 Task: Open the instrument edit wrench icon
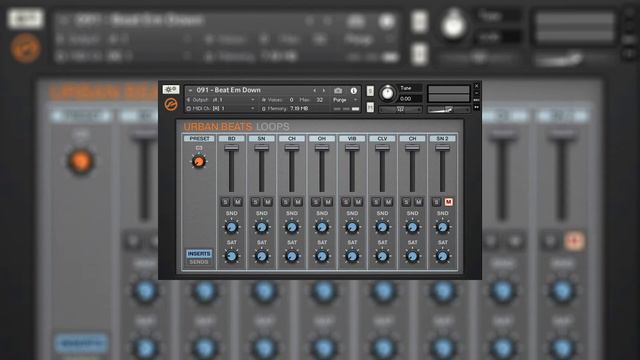[x=171, y=89]
